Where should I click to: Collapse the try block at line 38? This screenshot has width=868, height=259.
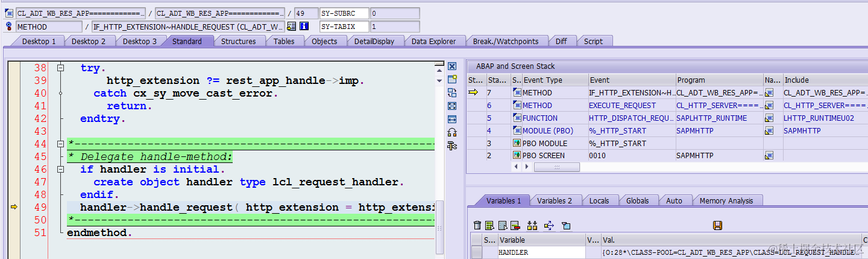[x=60, y=68]
